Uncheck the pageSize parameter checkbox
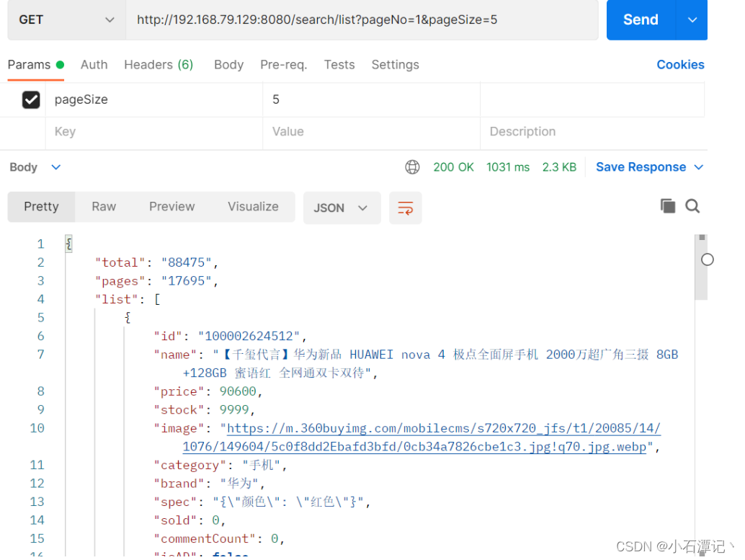745x560 pixels. point(31,100)
